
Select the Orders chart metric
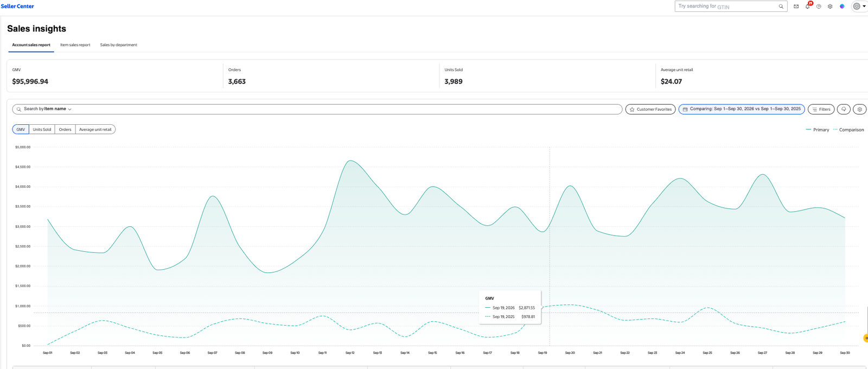pyautogui.click(x=65, y=130)
